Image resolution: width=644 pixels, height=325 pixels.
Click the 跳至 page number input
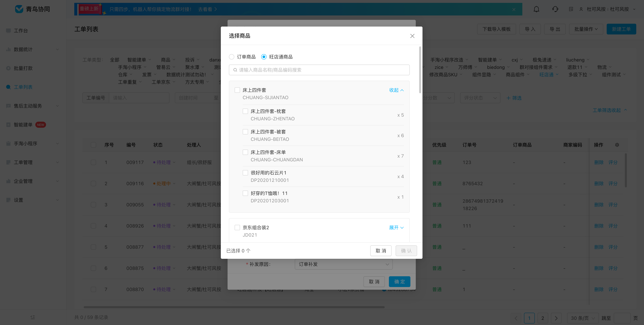tap(622, 318)
